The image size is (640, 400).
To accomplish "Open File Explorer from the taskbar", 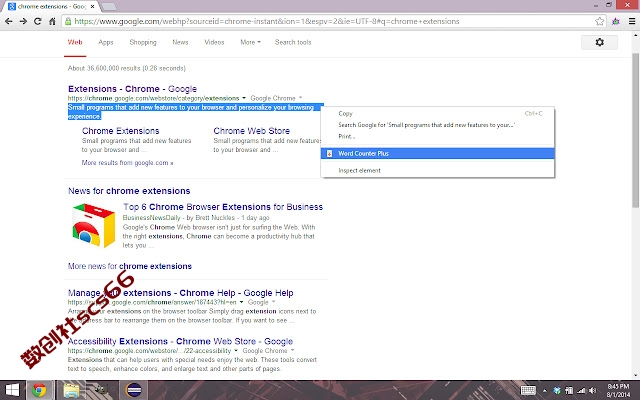I will tap(71, 390).
